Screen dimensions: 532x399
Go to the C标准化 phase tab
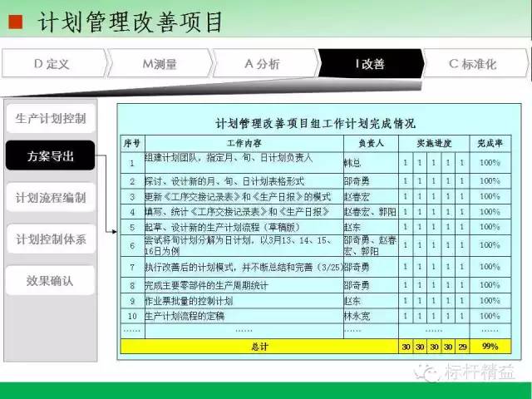(x=476, y=64)
